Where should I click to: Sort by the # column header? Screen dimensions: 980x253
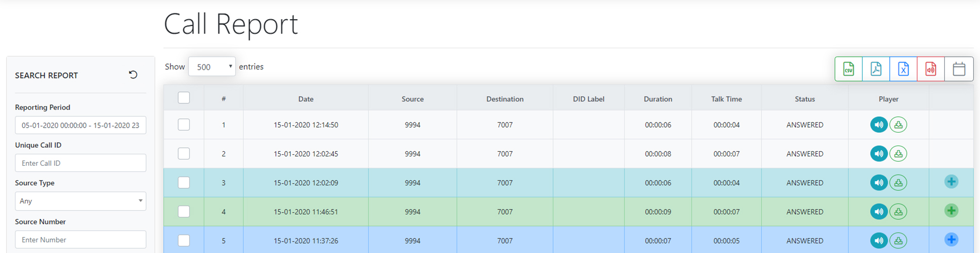223,99
